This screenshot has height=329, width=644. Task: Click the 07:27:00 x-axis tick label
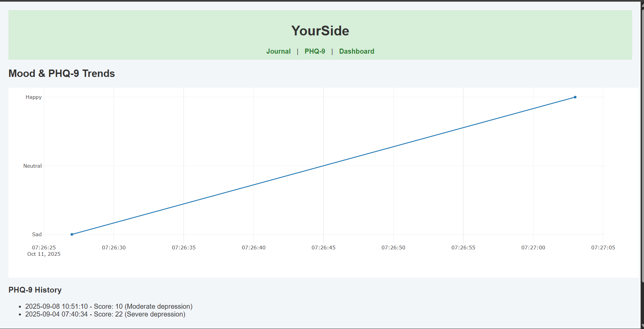coord(533,247)
